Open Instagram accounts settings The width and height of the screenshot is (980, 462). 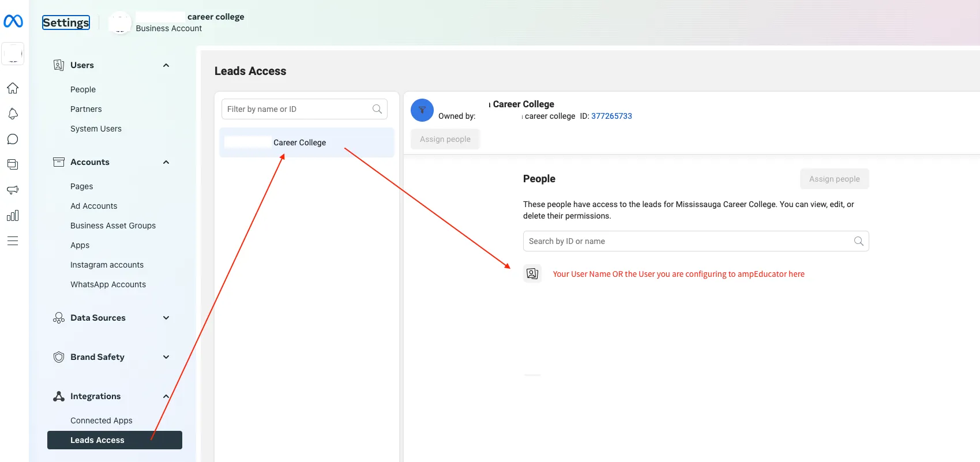(x=107, y=265)
